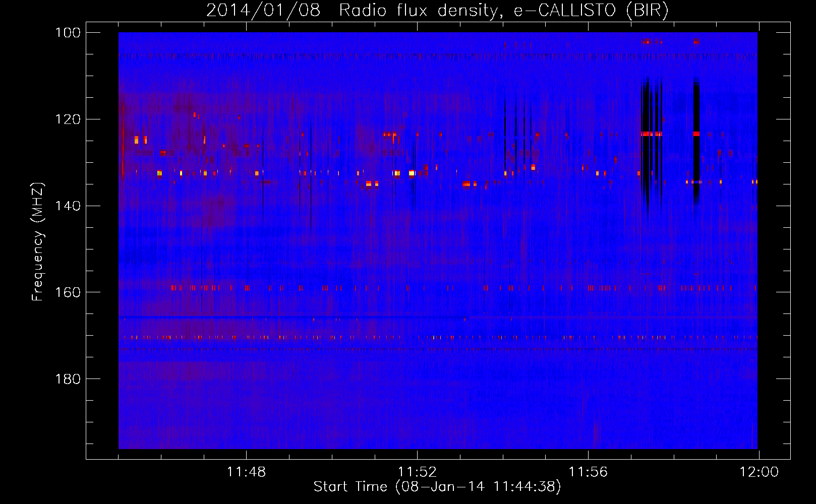
Task: Select the '180' frequency axis label
Action: [x=68, y=379]
